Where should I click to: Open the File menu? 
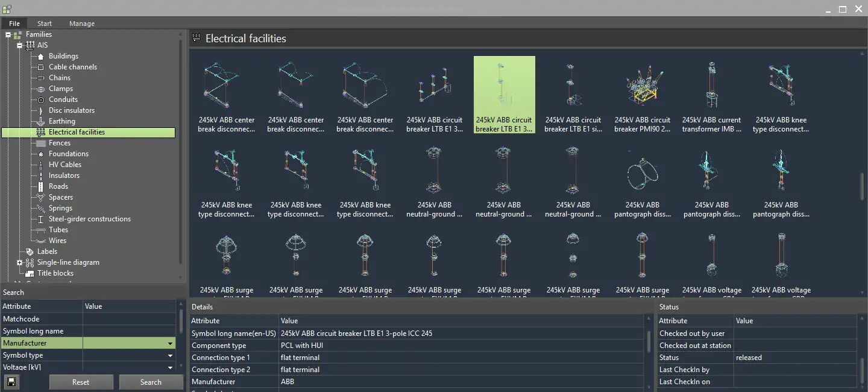click(14, 23)
